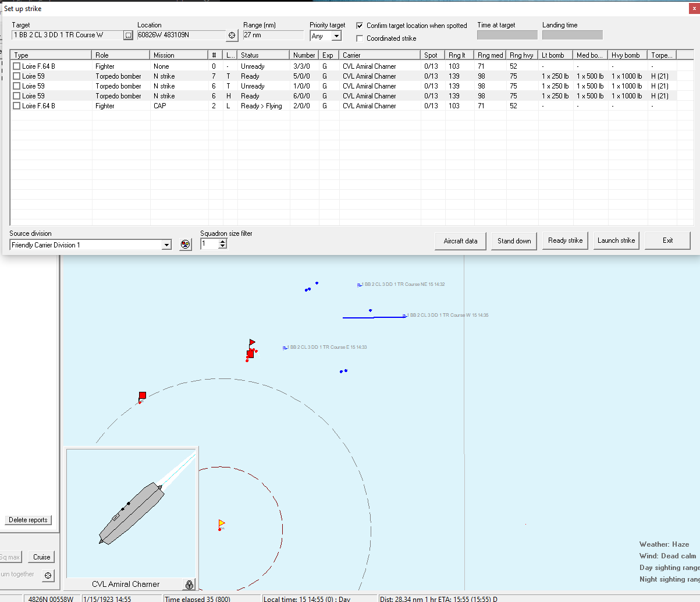This screenshot has width=700, height=602.
Task: Sort by the Number column header
Action: coord(304,55)
